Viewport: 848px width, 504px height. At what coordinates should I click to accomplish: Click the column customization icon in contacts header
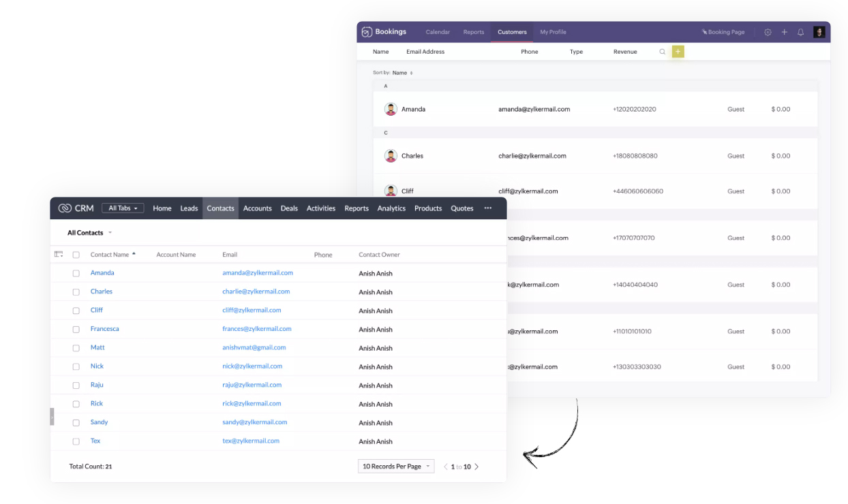tap(59, 253)
